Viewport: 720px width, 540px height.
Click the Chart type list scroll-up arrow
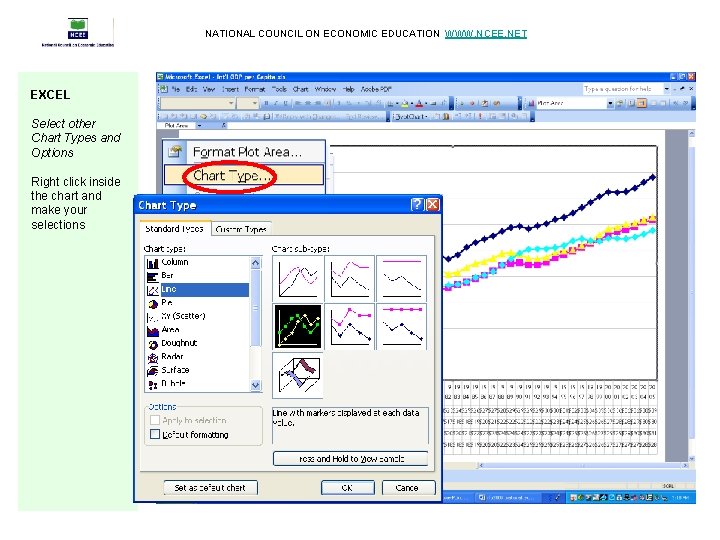click(256, 263)
